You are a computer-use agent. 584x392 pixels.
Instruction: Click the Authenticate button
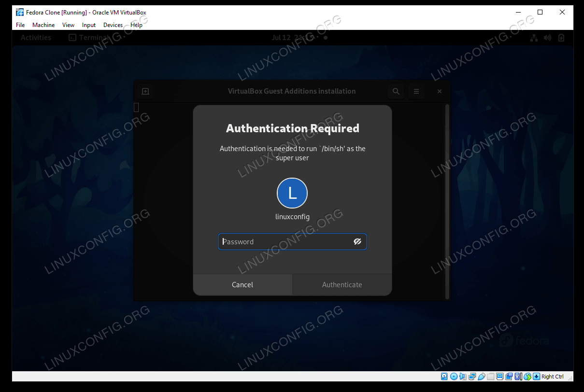(342, 285)
